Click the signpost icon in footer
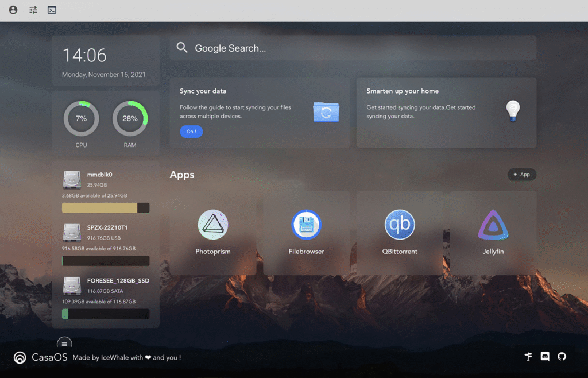Viewport: 588px width, 378px height. (528, 357)
